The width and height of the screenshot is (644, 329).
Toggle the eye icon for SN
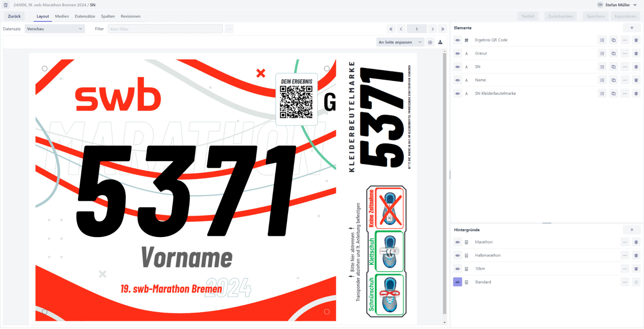click(x=457, y=67)
